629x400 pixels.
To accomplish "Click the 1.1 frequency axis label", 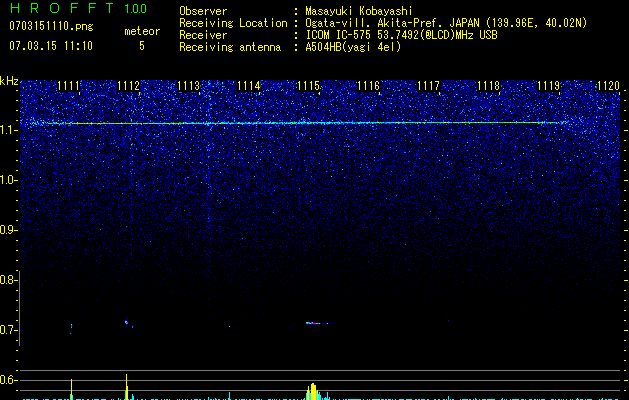I will click(x=8, y=130).
